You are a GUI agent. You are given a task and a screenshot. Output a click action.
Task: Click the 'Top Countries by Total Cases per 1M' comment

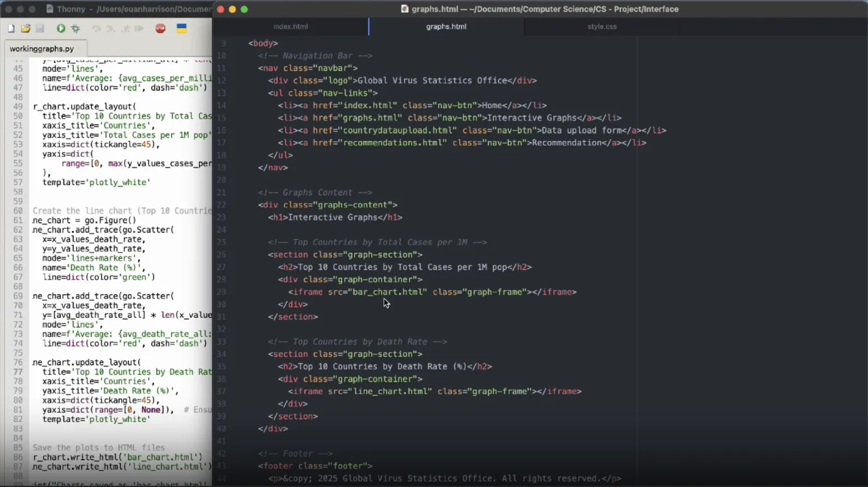coord(377,242)
